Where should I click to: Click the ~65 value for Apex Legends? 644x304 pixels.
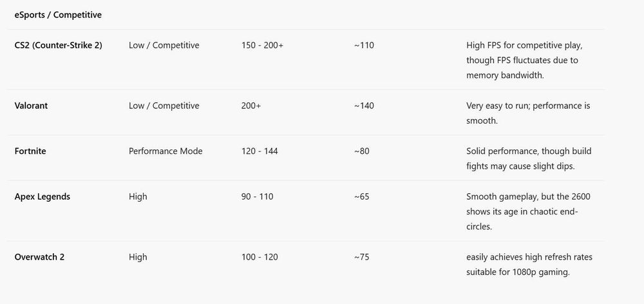(361, 196)
